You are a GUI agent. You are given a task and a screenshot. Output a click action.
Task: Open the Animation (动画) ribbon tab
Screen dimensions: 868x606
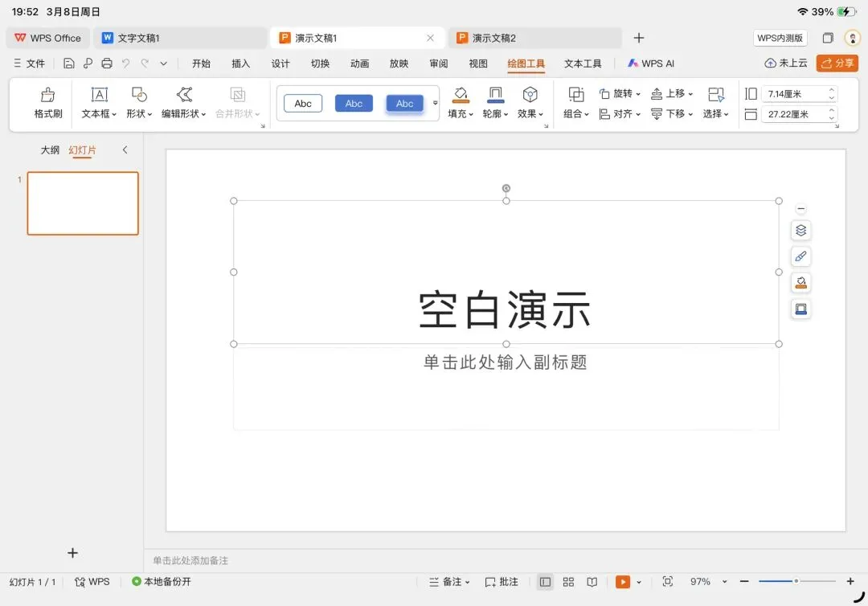tap(360, 63)
